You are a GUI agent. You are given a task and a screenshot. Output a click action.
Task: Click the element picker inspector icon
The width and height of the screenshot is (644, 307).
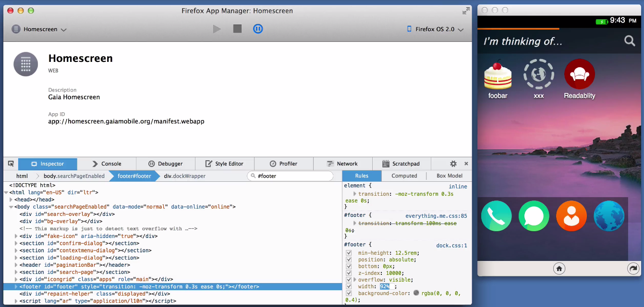click(x=11, y=164)
